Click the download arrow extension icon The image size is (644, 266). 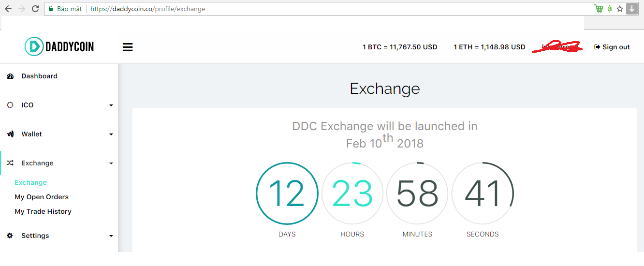pos(632,9)
